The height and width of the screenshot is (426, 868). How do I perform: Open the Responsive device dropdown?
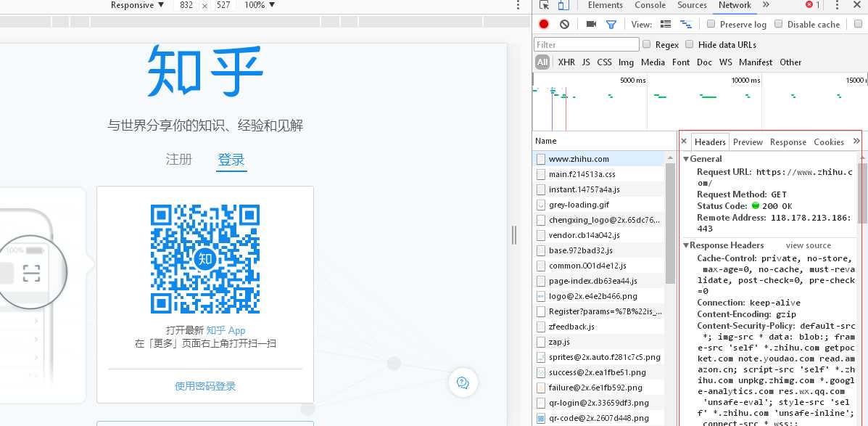(131, 5)
